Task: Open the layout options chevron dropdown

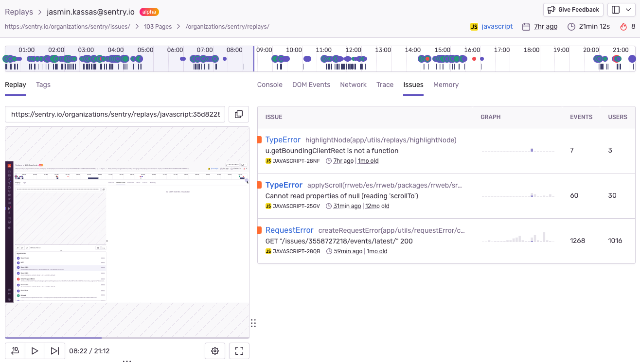Action: pos(627,10)
